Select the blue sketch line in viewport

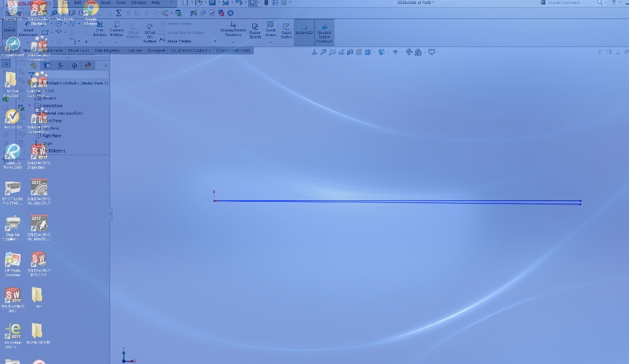click(x=397, y=201)
